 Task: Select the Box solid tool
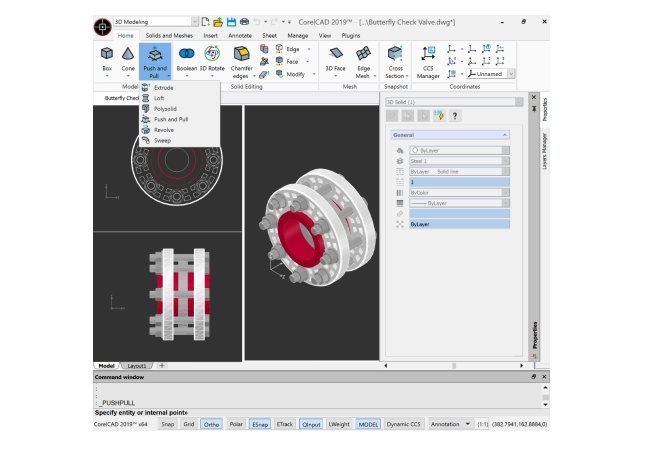coord(107,60)
